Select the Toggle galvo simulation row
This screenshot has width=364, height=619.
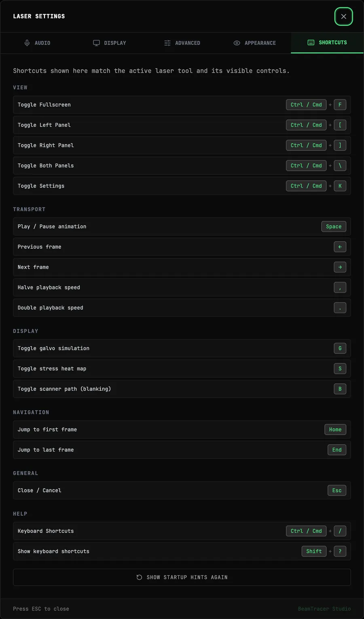182,348
